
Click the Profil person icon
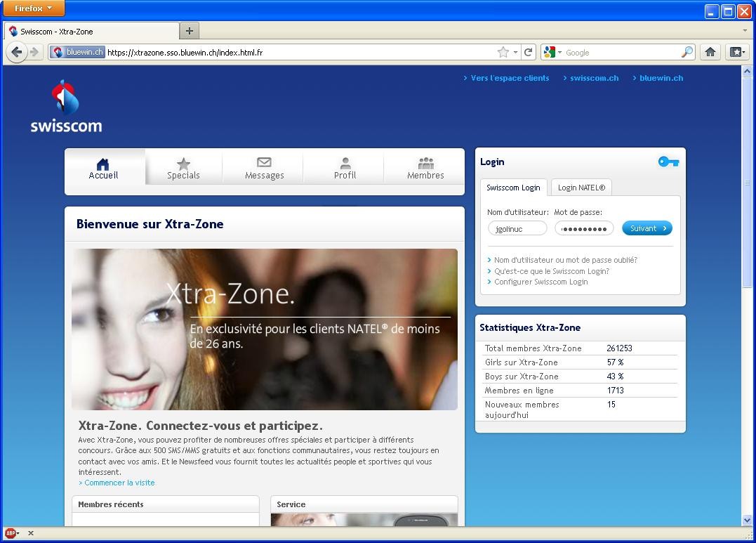[344, 162]
